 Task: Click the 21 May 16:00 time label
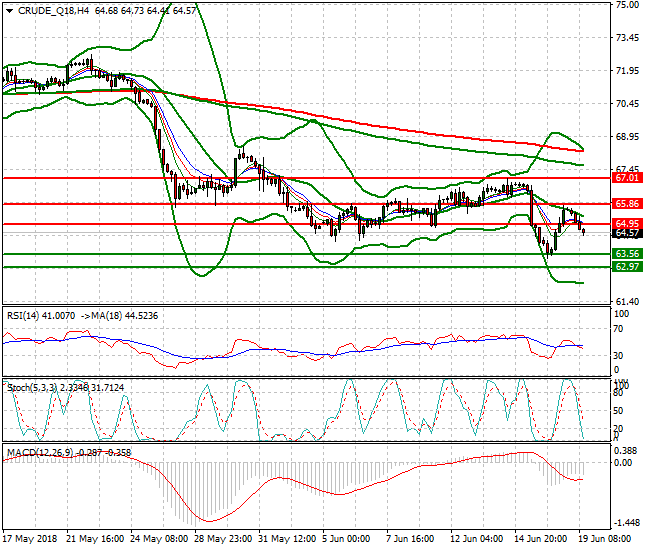click(x=95, y=539)
